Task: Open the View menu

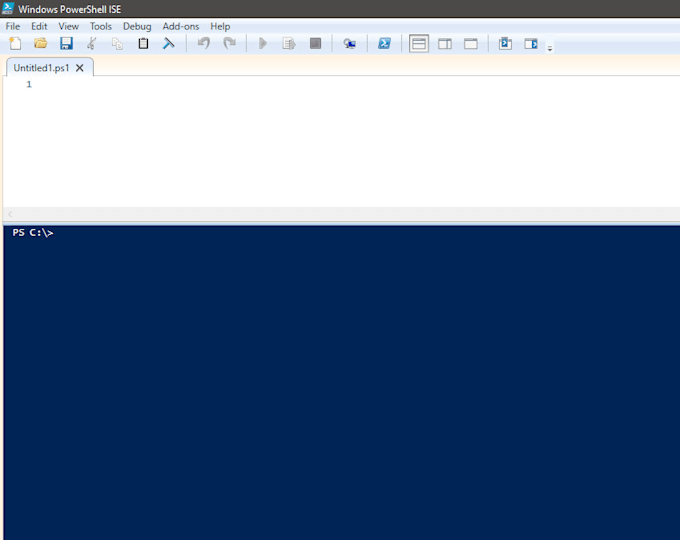Action: click(x=69, y=26)
